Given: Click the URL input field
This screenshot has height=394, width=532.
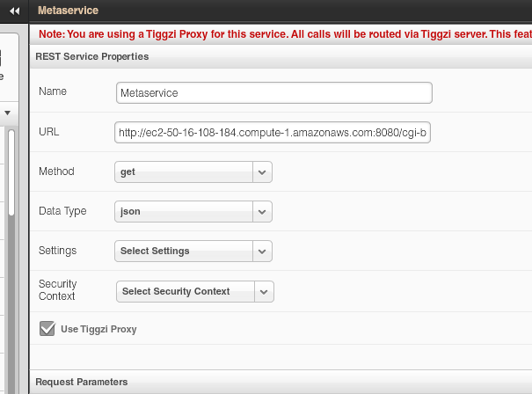Looking at the screenshot, I should (273, 133).
